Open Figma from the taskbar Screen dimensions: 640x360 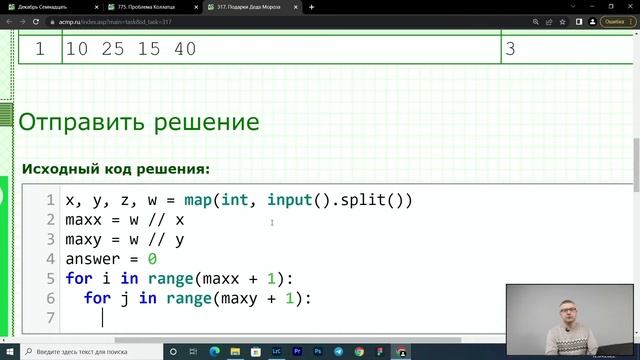tap(380, 351)
